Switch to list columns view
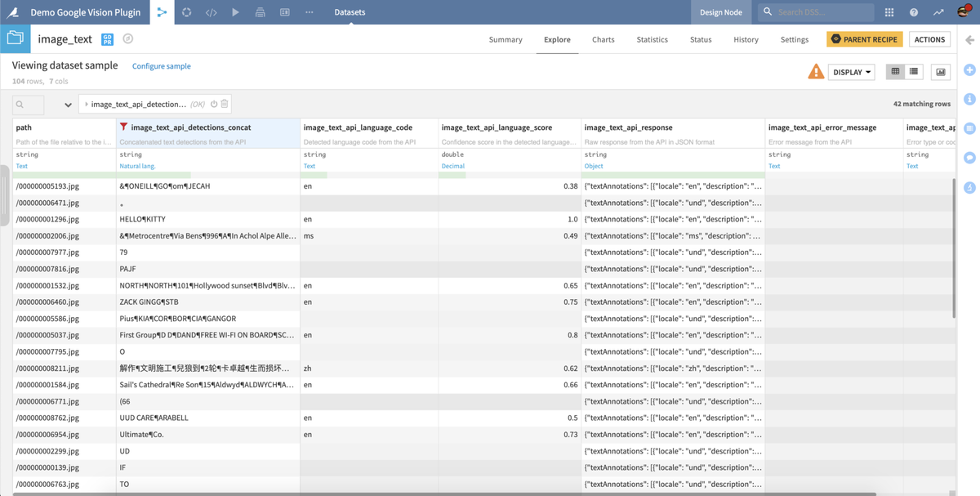 tap(914, 72)
